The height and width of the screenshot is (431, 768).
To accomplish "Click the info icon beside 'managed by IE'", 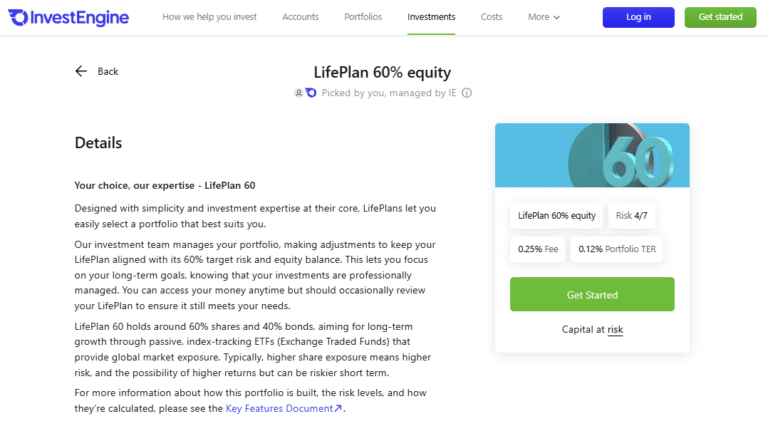I will tap(467, 93).
